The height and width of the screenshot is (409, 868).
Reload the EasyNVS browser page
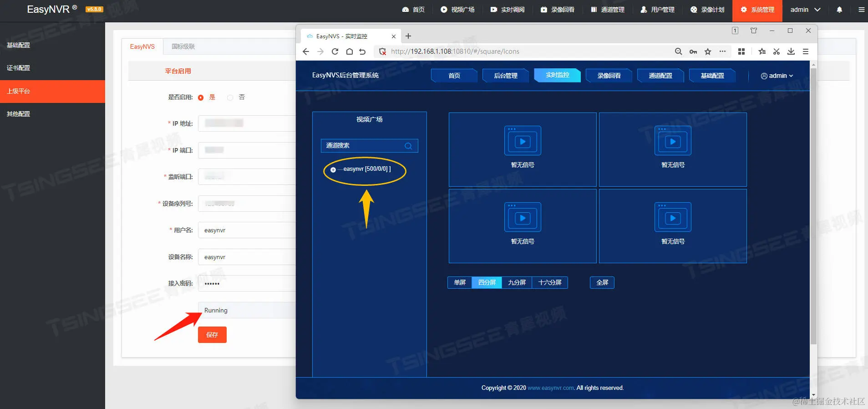coord(335,51)
